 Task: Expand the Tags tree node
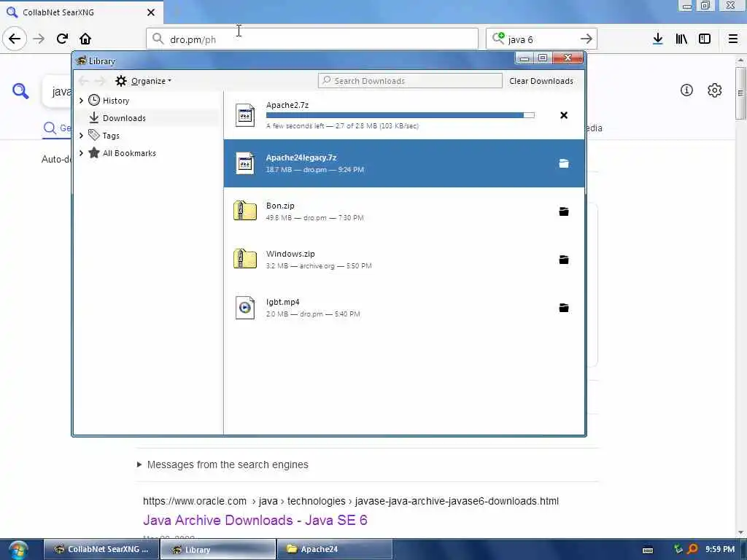pos(81,136)
